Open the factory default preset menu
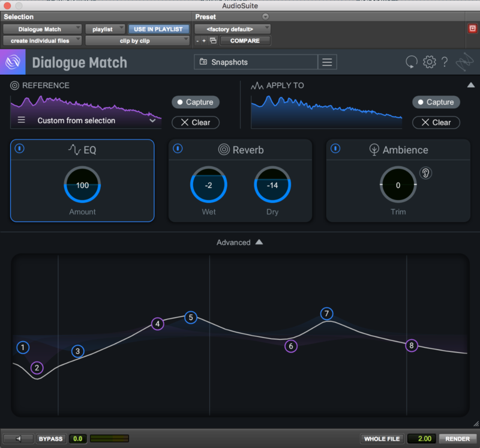The image size is (480, 448). pos(232,29)
